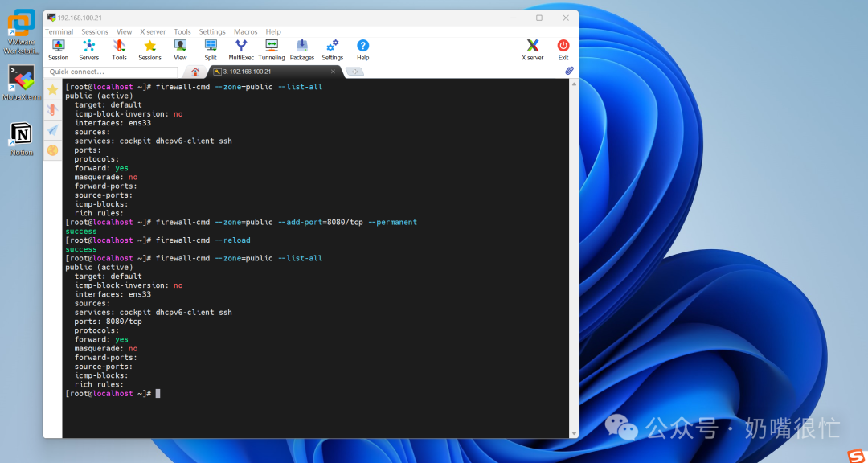Launch MultiExec mode from toolbar
Viewport: 868px width, 463px height.
click(x=241, y=50)
